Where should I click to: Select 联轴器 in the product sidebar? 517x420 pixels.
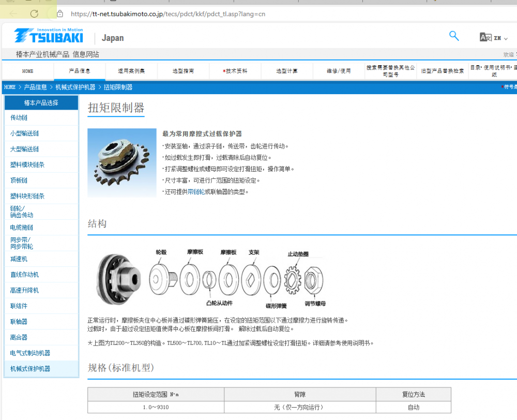(18, 321)
